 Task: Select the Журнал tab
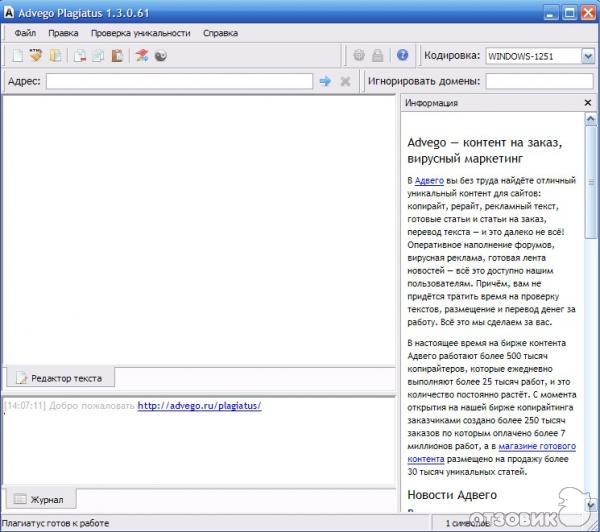41,499
